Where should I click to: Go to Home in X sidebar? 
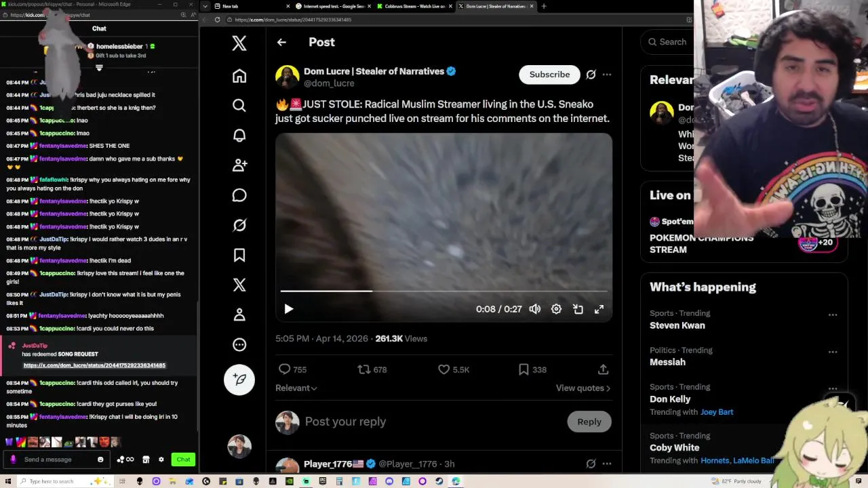pos(239,76)
